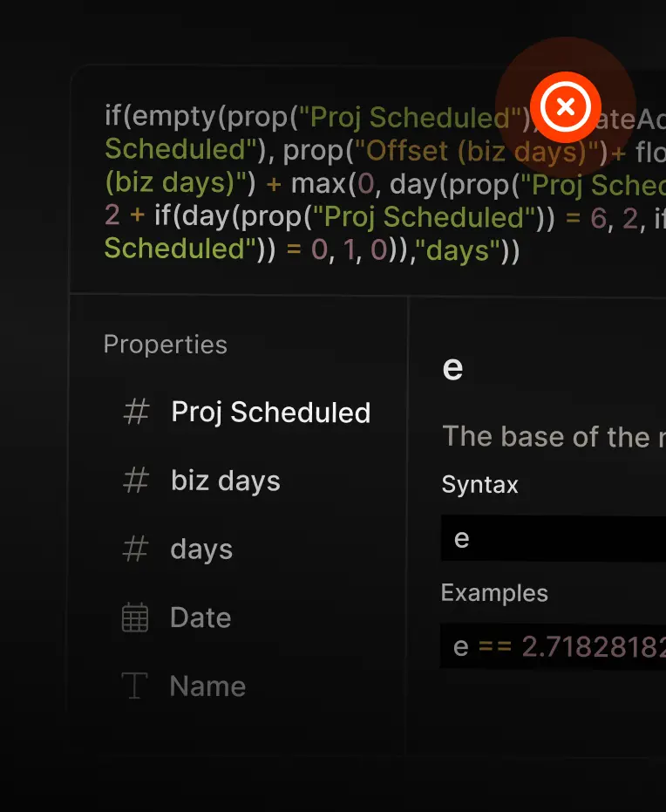666x812 pixels.
Task: Click the calendar icon for Date property
Action: pyautogui.click(x=135, y=618)
